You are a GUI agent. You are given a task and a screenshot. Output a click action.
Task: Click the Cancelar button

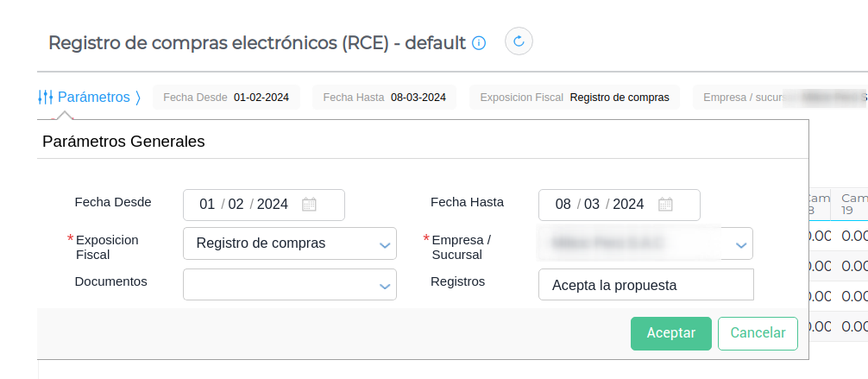point(758,333)
